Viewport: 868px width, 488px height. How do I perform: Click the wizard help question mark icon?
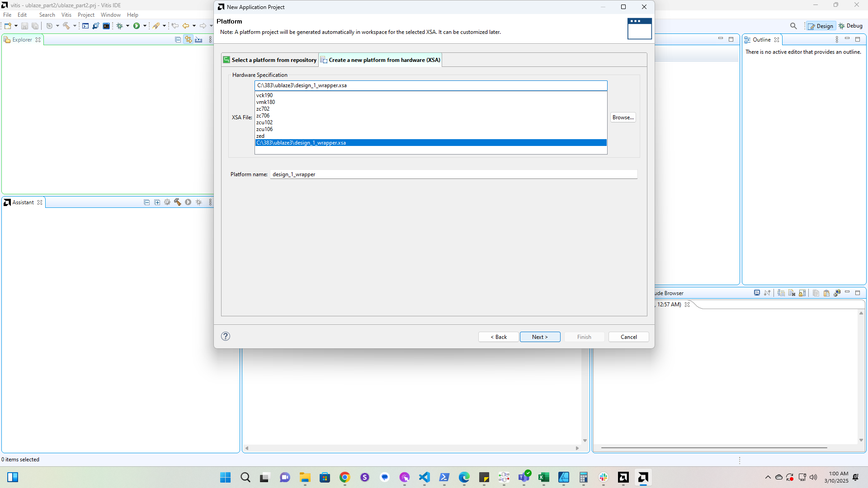[226, 336]
